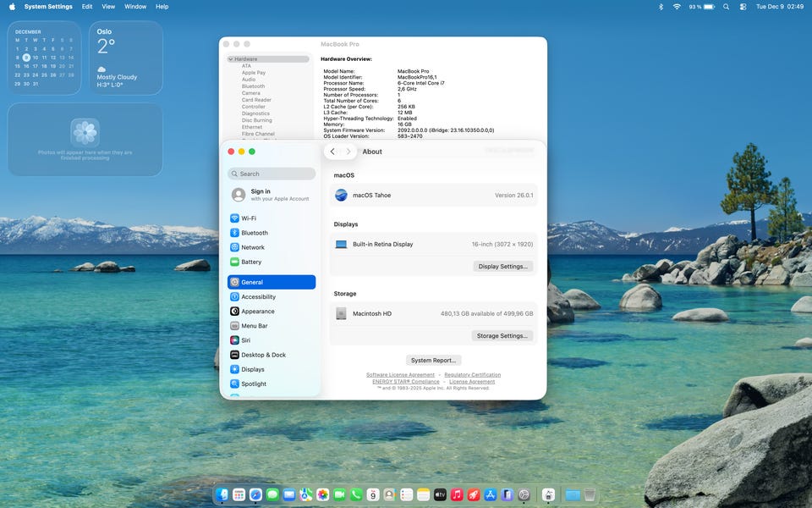Select Bluetooth in the settings sidebar
The image size is (812, 508).
254,233
